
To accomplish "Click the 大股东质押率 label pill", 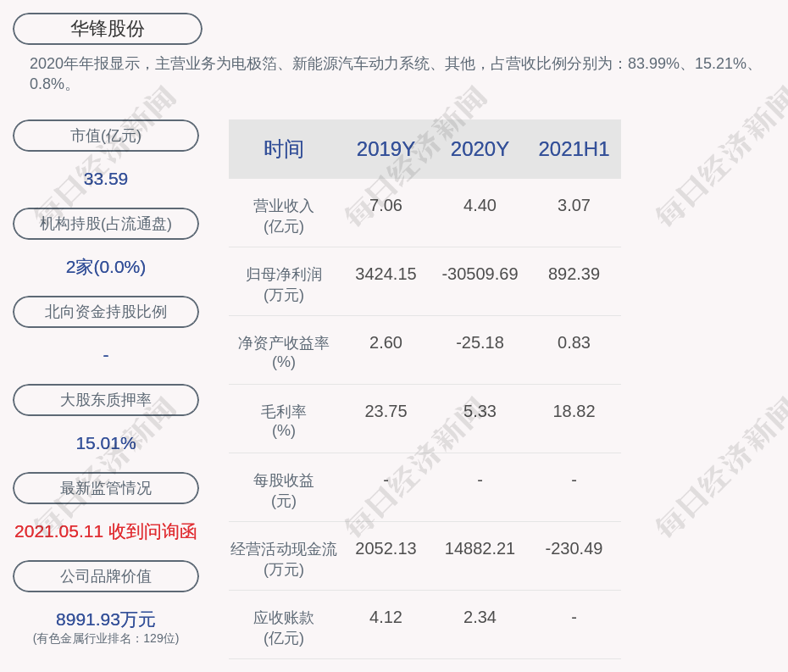I will pos(106,400).
